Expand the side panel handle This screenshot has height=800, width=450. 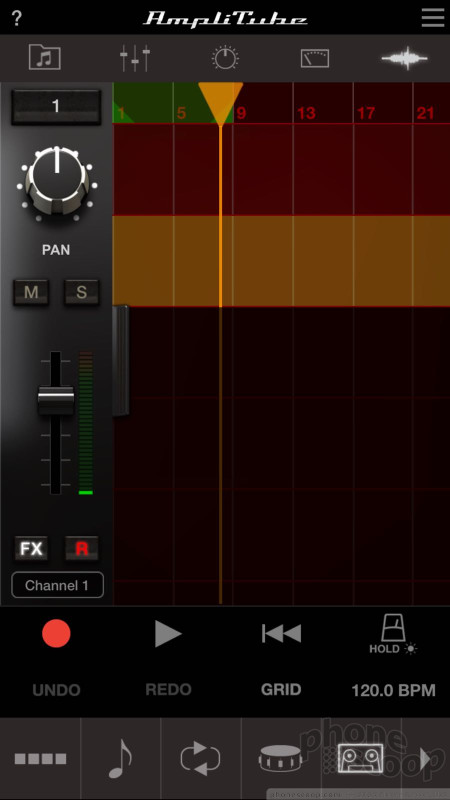121,360
